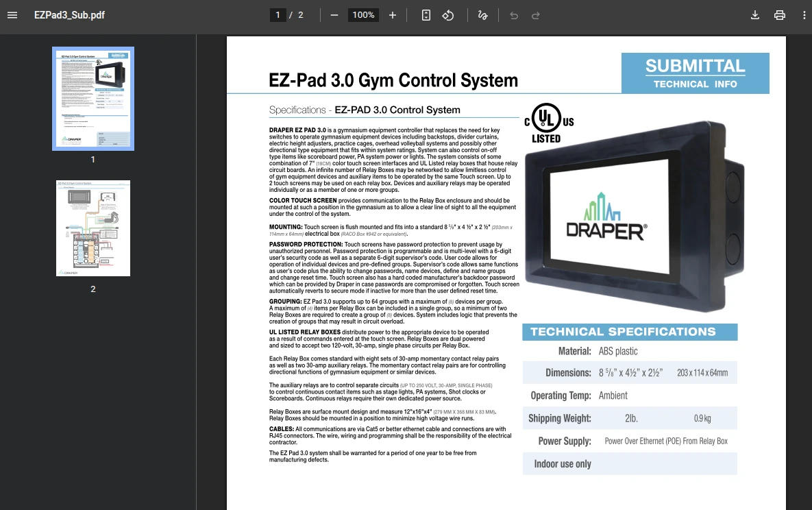This screenshot has width=812, height=510.
Task: Zoom in with the plus icon
Action: pyautogui.click(x=393, y=15)
